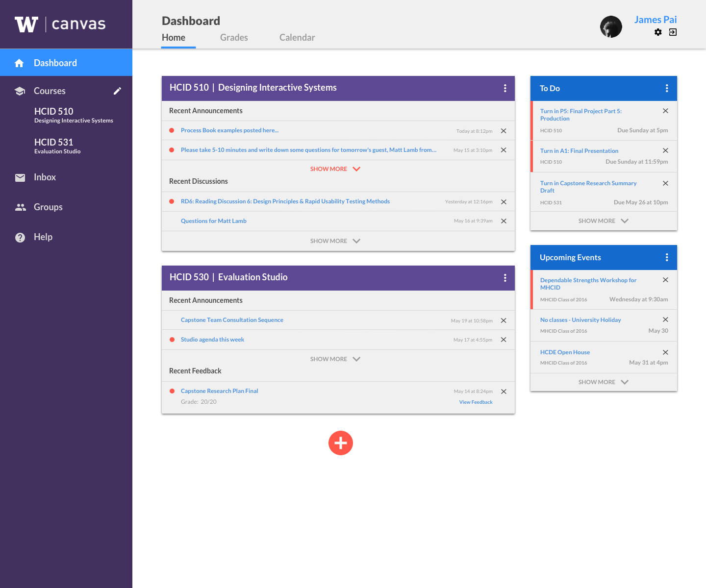Expand SHOW MORE under HCID 530 announcements

pyautogui.click(x=335, y=359)
